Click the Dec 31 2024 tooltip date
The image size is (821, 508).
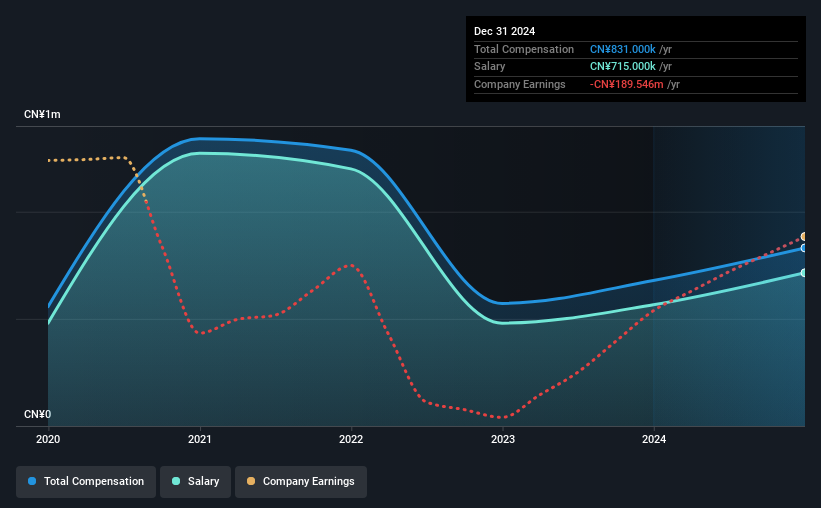(x=504, y=31)
